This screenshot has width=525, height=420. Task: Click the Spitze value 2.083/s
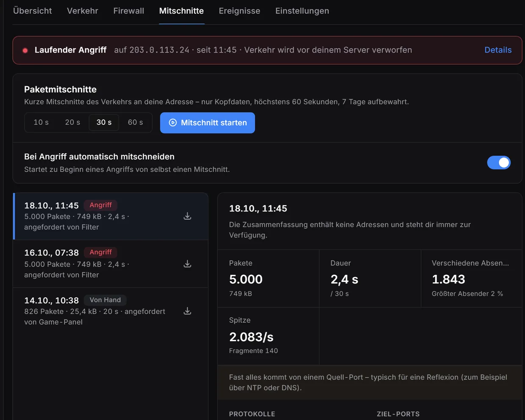251,337
